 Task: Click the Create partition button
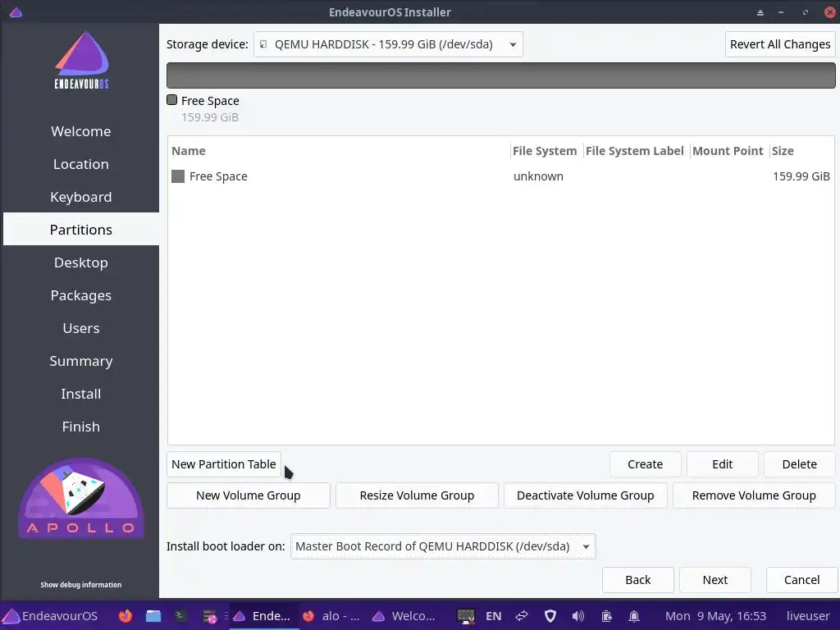pos(645,464)
